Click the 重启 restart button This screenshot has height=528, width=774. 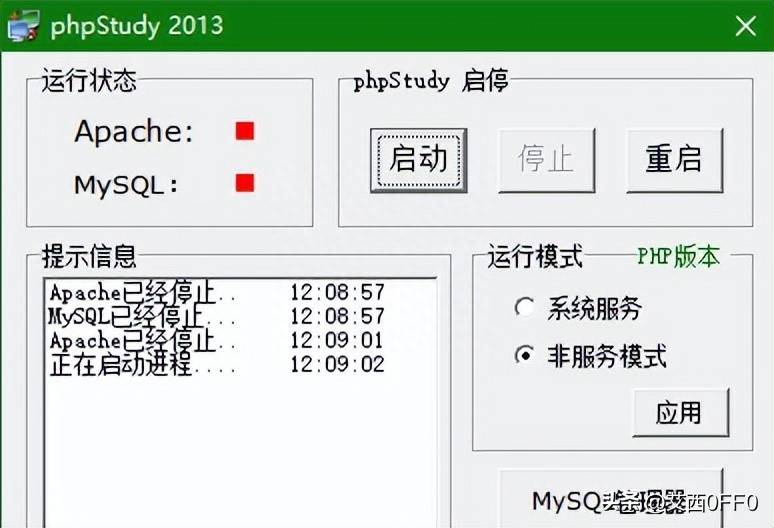point(674,160)
